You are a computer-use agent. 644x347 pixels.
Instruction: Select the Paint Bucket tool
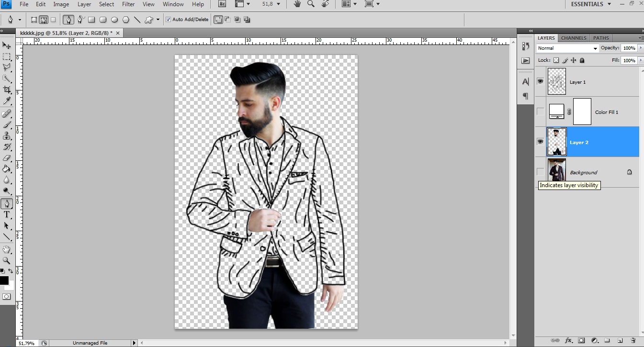(7, 169)
